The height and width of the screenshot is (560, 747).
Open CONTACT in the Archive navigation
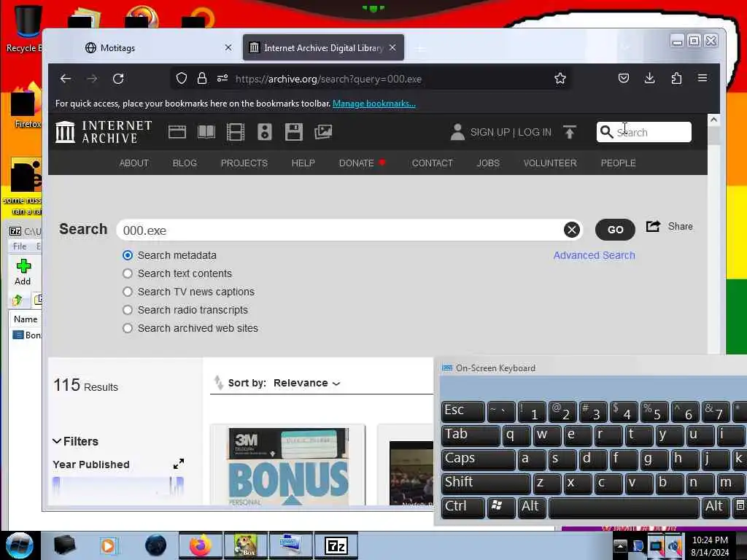[x=432, y=163]
